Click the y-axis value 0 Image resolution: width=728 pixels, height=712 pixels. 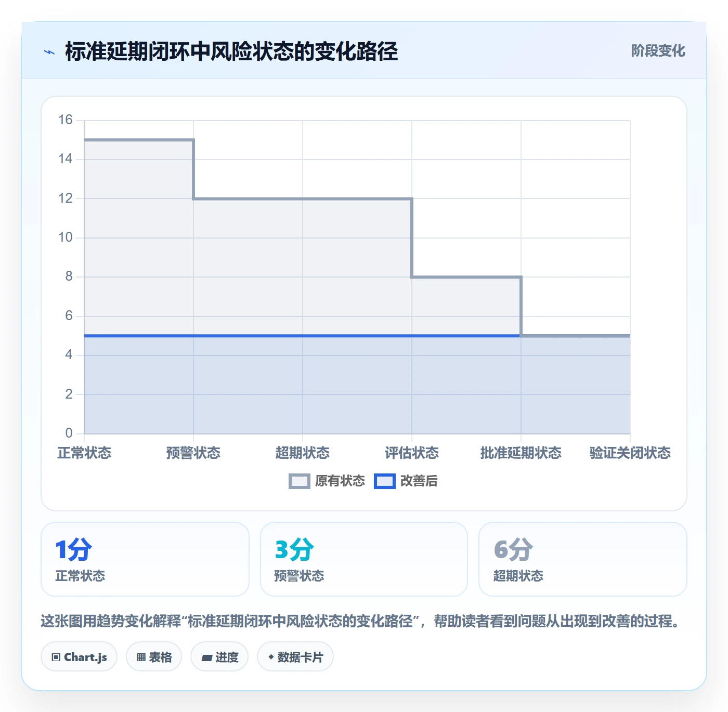coord(69,433)
